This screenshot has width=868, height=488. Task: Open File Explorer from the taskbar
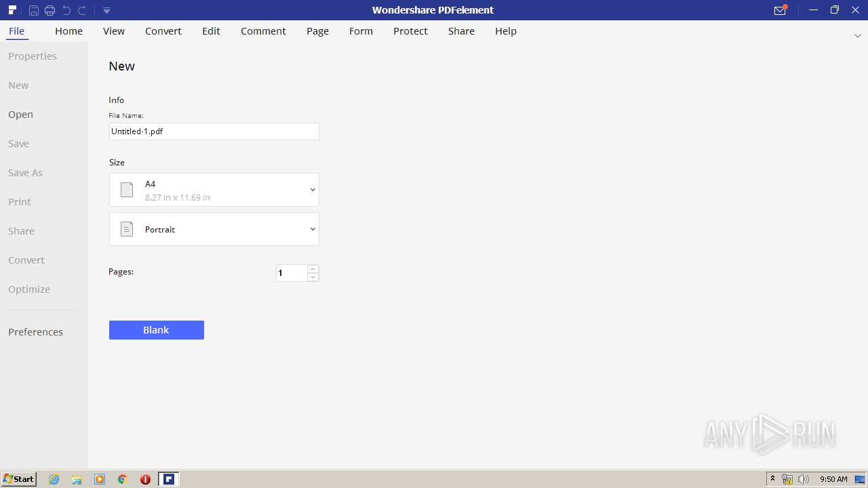coord(77,479)
